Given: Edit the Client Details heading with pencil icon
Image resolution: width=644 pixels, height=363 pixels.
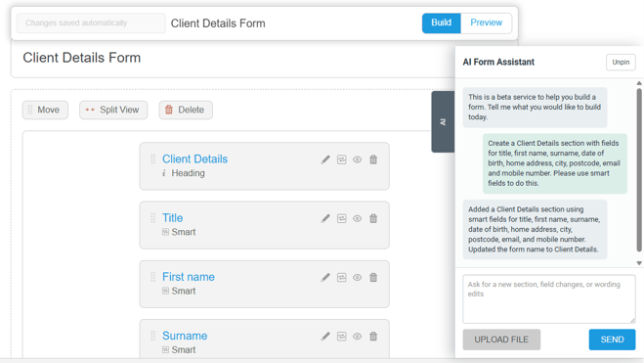Looking at the screenshot, I should point(325,159).
